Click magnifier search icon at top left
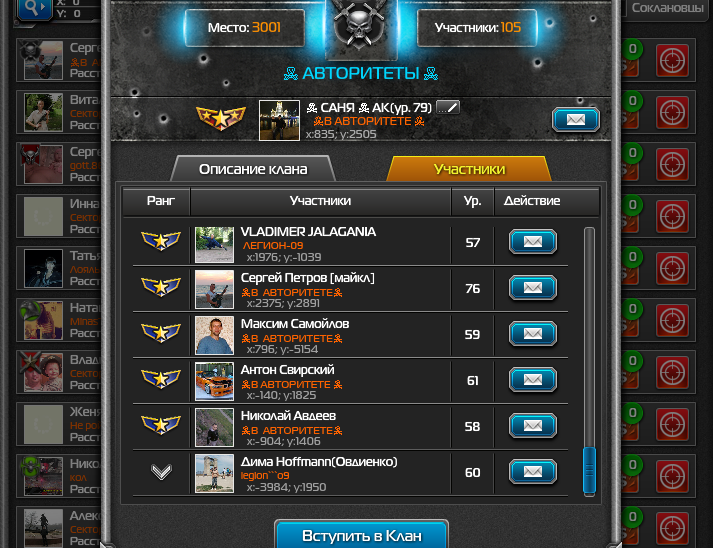 tap(34, 8)
